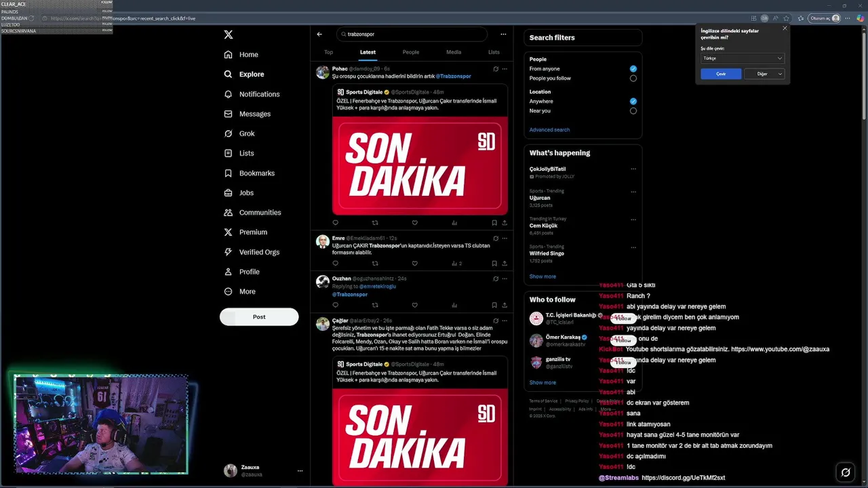Like Pohac's tweet
This screenshot has width=868, height=488.
[414, 222]
